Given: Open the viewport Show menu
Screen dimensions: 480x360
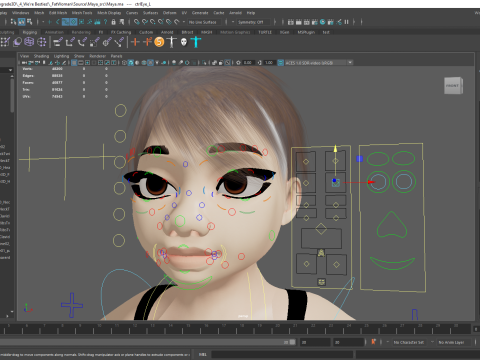Looking at the screenshot, I should click(79, 56).
